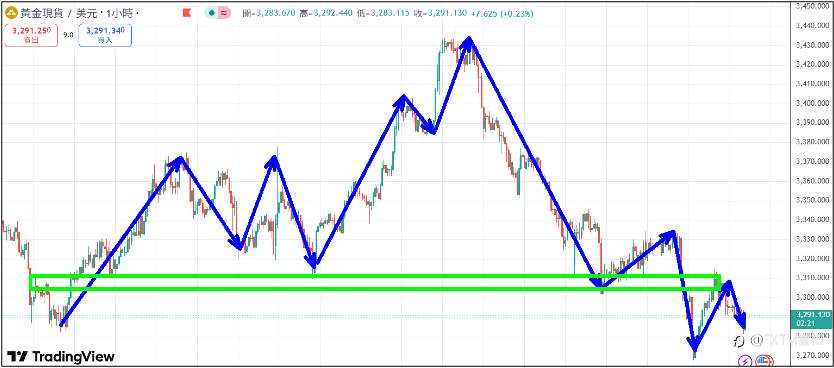Screen dimensions: 834x368
Task: Click the blue 3,291.34 buy button
Action: [x=105, y=35]
